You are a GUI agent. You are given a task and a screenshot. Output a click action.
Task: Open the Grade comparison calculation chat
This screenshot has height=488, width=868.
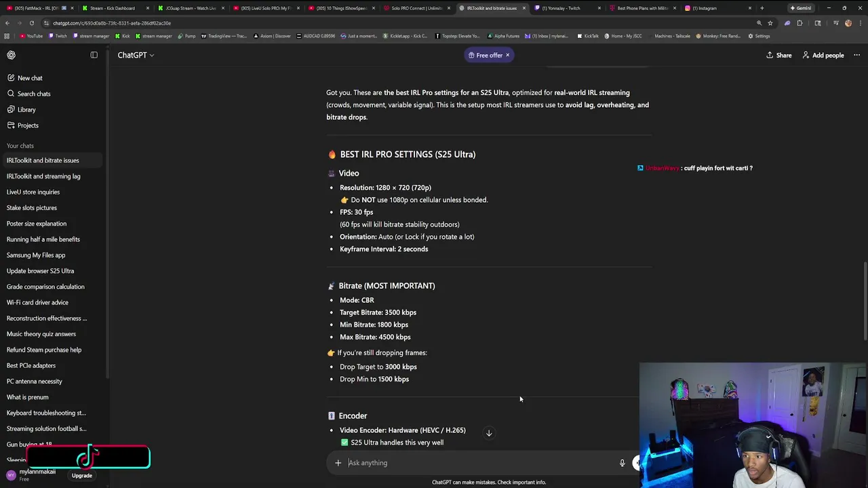coord(53,287)
